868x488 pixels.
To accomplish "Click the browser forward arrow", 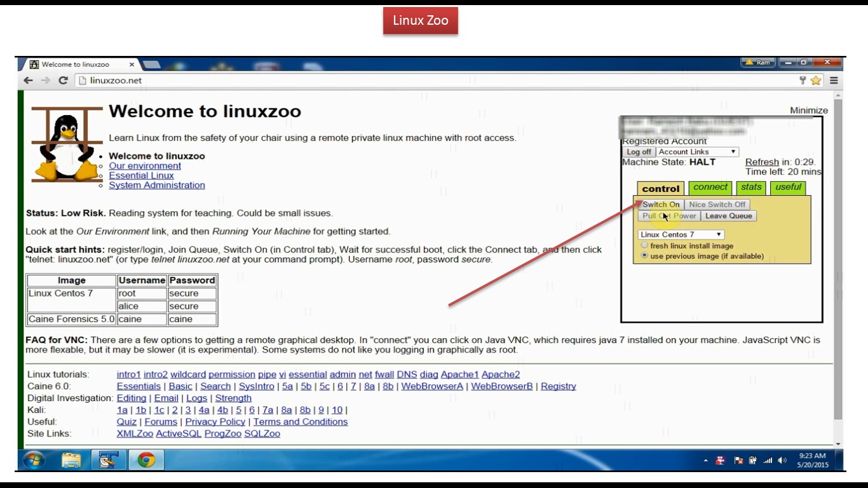I will [x=45, y=81].
